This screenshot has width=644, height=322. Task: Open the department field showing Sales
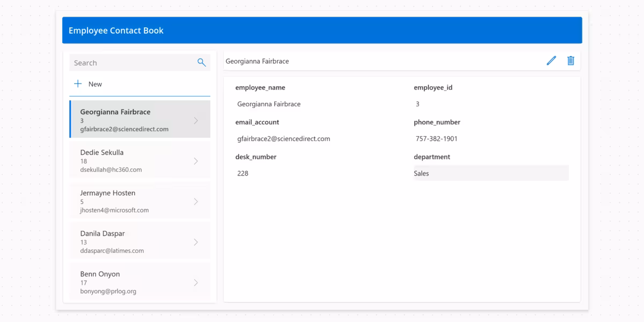(x=490, y=173)
